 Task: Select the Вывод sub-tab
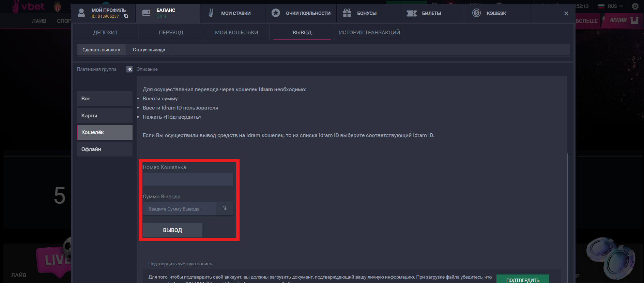302,33
